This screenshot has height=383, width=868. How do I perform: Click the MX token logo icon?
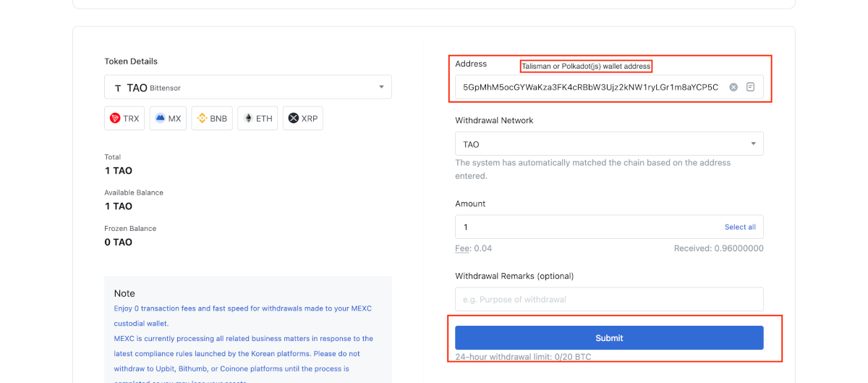pos(160,118)
